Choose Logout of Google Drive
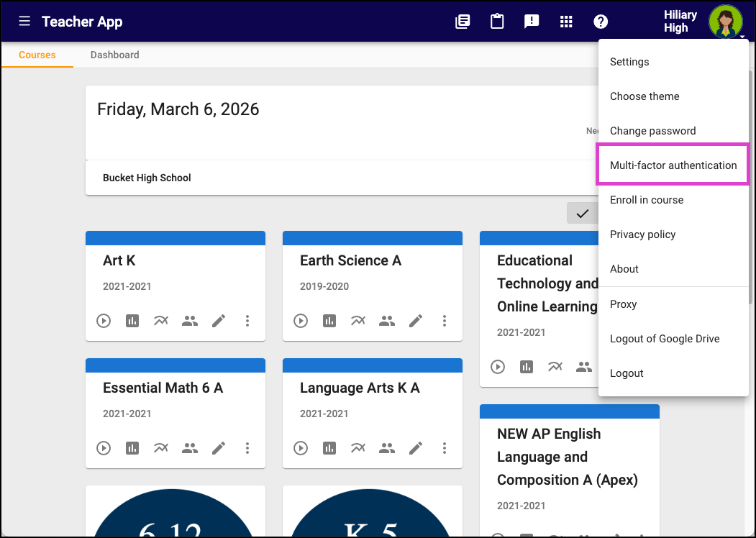Screen dimensions: 756x538 [x=673, y=339]
